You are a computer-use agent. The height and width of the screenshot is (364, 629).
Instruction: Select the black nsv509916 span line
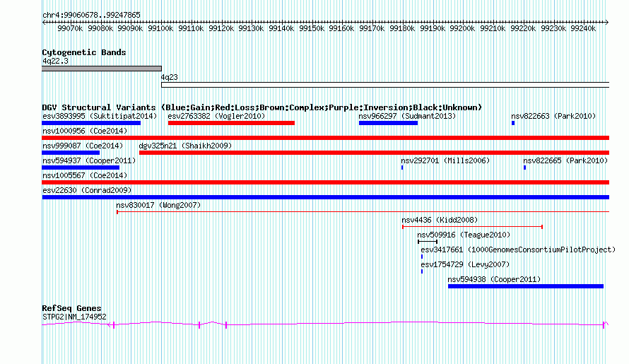(x=428, y=242)
